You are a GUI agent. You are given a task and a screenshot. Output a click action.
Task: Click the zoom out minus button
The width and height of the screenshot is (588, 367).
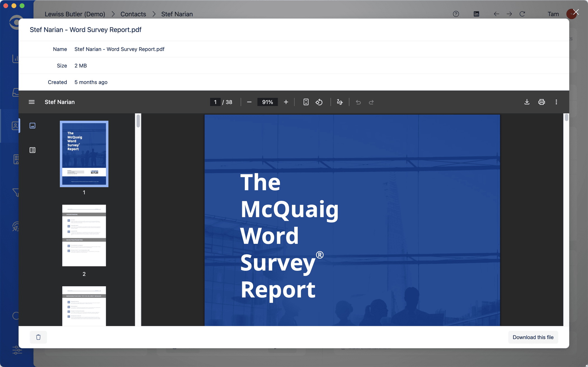(x=249, y=102)
